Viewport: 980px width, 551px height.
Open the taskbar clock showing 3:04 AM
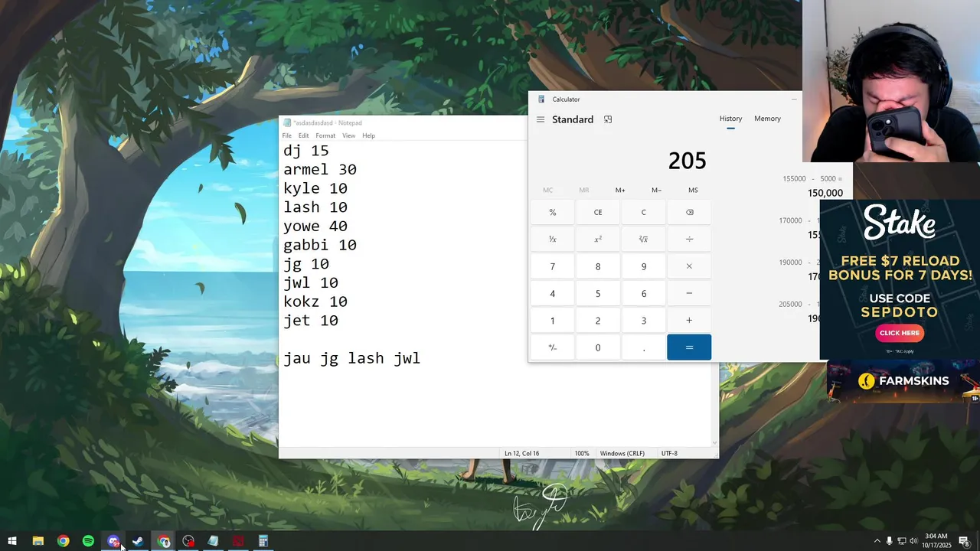point(936,541)
